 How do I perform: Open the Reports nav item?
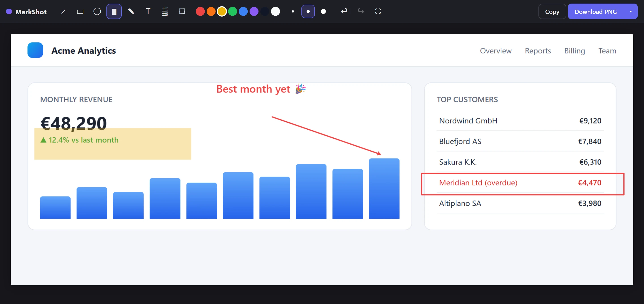click(538, 51)
